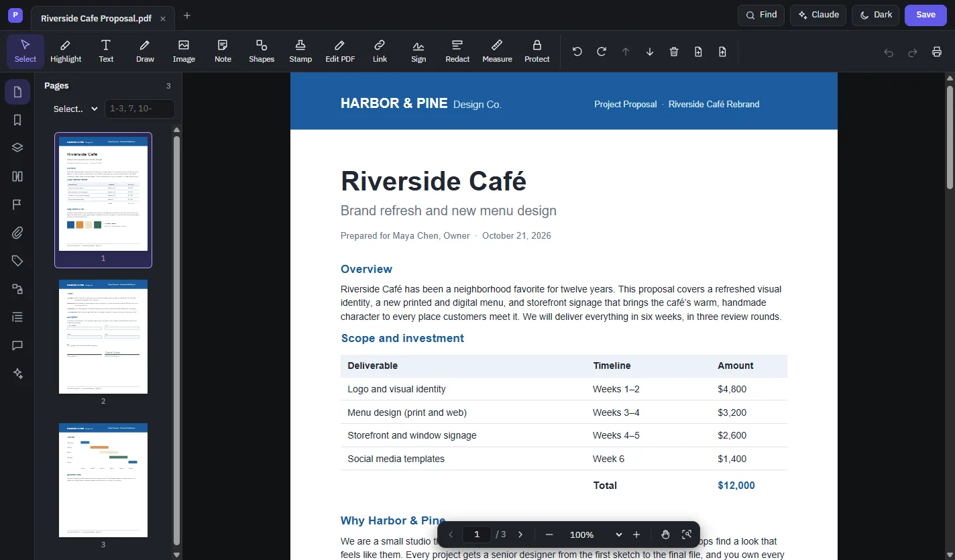The height and width of the screenshot is (560, 955).
Task: Select the Measure tool
Action: coord(497,52)
